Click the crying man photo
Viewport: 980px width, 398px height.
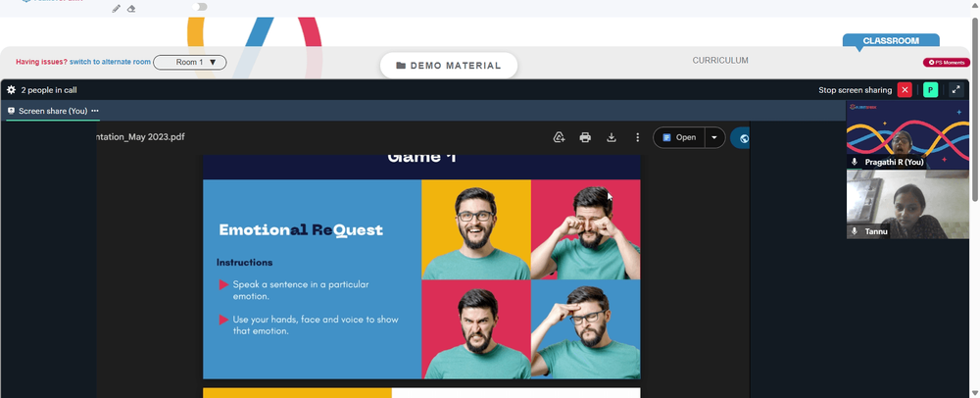pyautogui.click(x=586, y=229)
